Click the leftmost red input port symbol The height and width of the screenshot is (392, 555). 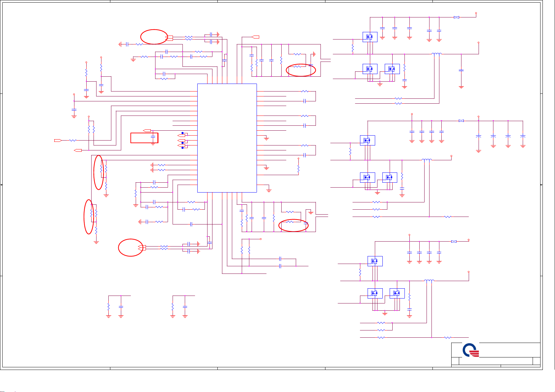(58, 141)
